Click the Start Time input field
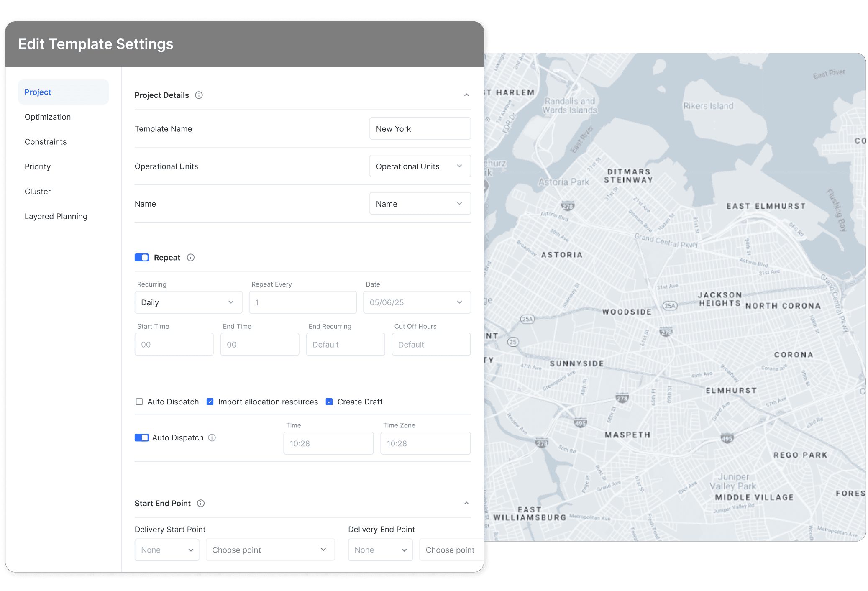 [174, 344]
